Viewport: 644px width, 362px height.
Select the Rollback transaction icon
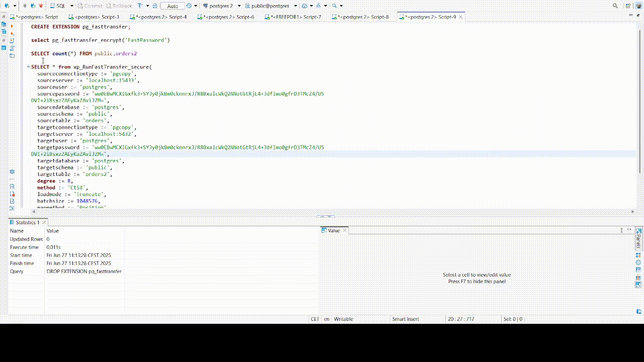pyautogui.click(x=118, y=6)
